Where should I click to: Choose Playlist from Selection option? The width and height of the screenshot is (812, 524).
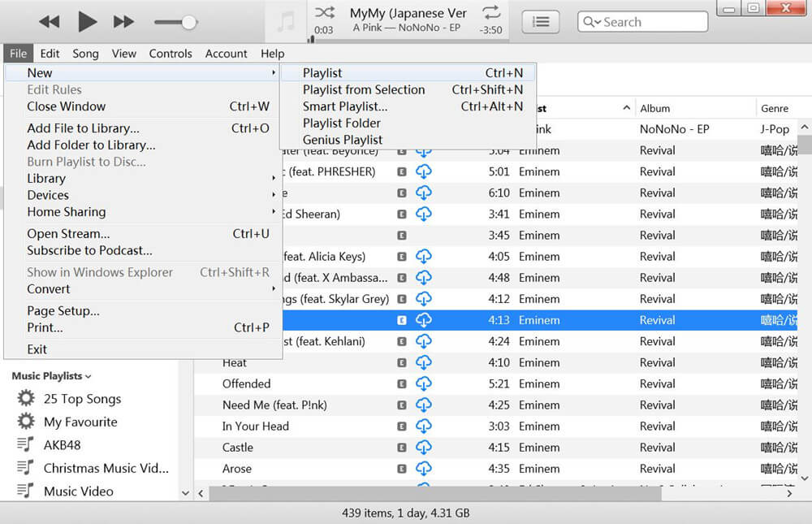pyautogui.click(x=408, y=89)
